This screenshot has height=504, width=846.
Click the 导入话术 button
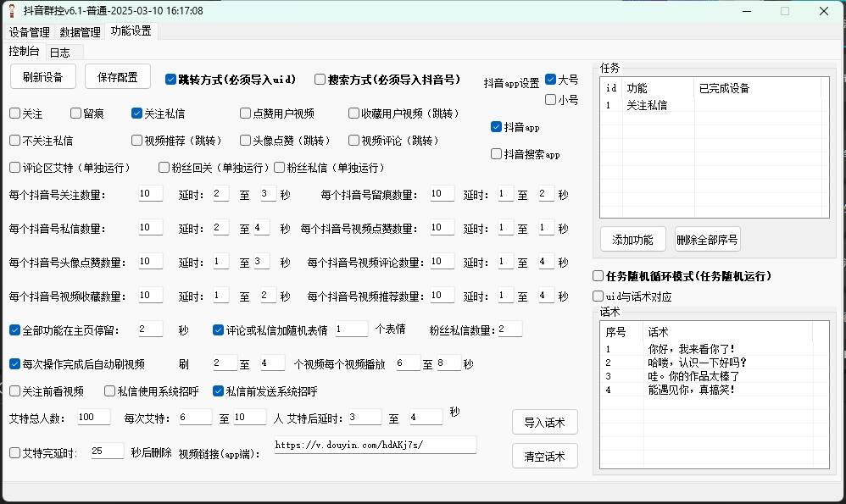(x=543, y=422)
